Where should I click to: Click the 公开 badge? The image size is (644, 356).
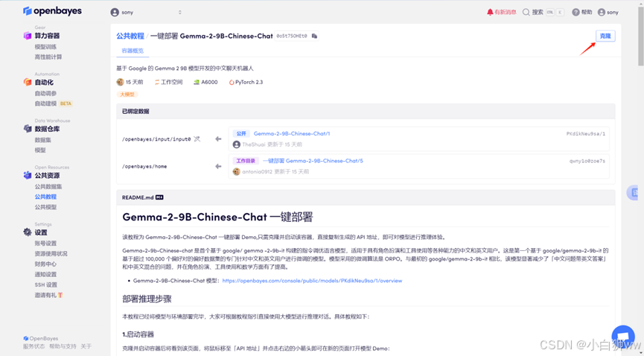coord(241,133)
